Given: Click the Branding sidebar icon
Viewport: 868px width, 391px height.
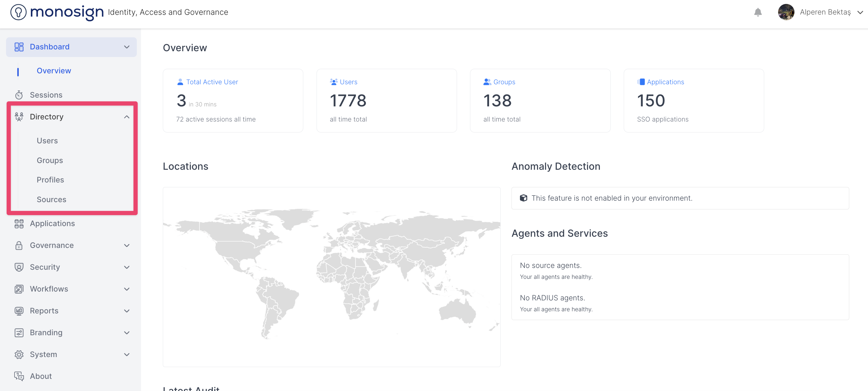Looking at the screenshot, I should pyautogui.click(x=19, y=333).
